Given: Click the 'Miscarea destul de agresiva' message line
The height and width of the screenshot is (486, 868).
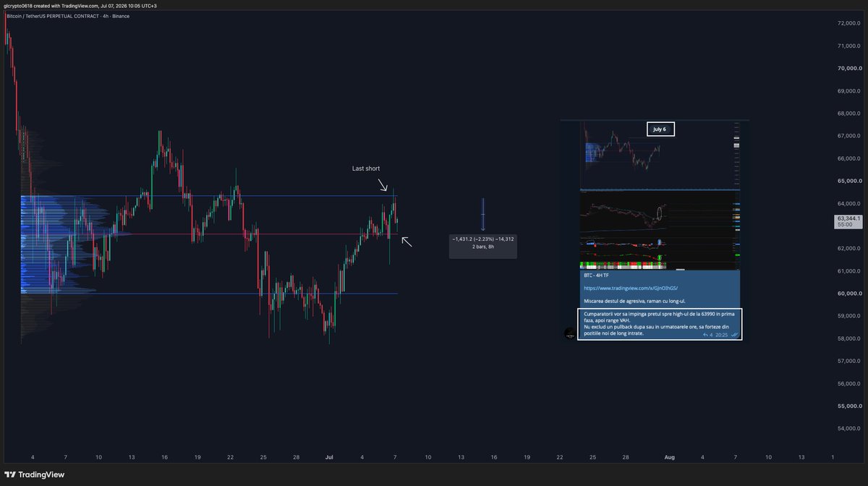Looking at the screenshot, I should (634, 300).
